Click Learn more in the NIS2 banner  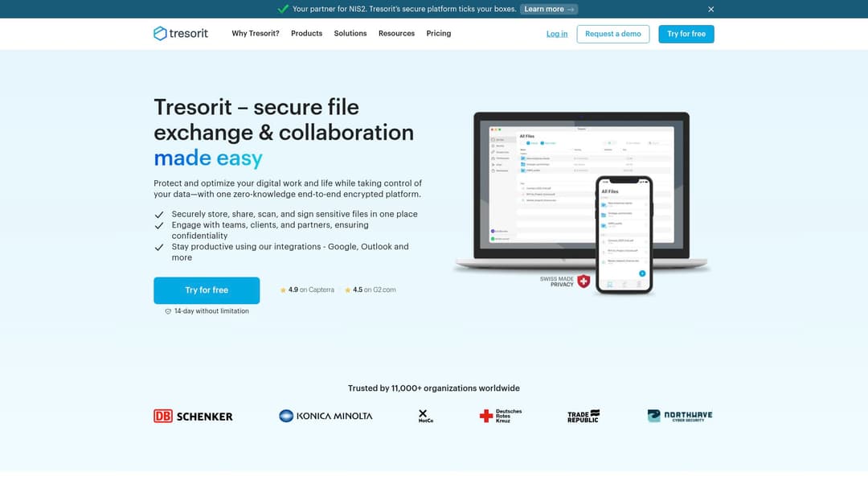[549, 9]
